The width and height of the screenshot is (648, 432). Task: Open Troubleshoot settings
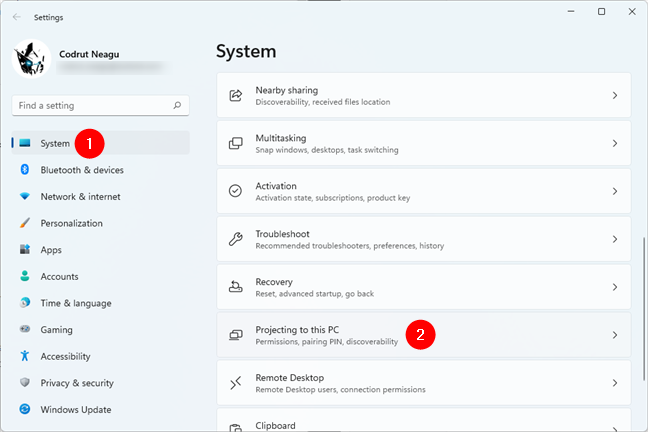coord(424,239)
